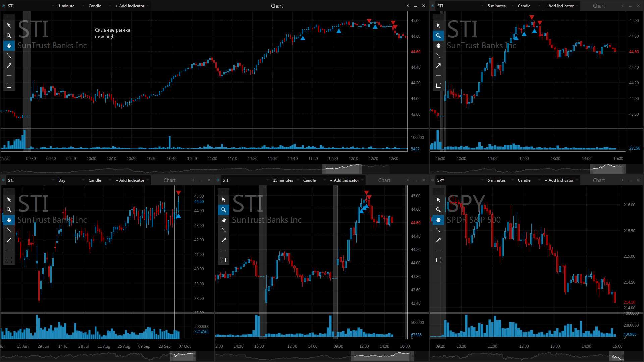The height and width of the screenshot is (362, 644).
Task: Select Chart title of STI 1 minute panel
Action: click(x=277, y=6)
